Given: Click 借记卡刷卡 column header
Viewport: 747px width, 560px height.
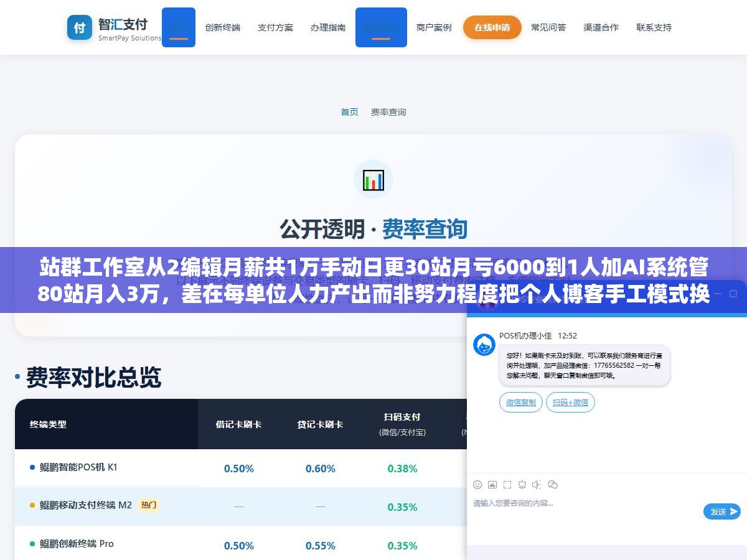Looking at the screenshot, I should 238,424.
